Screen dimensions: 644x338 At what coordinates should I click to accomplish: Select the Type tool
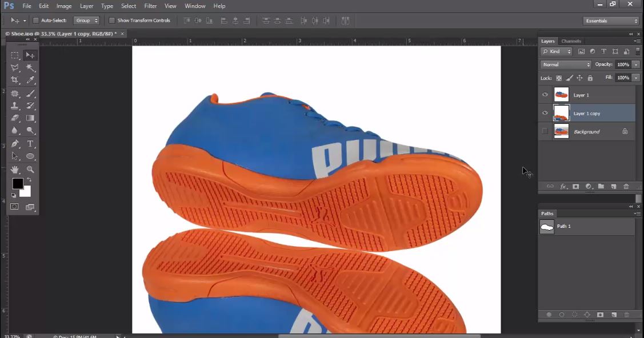pyautogui.click(x=30, y=144)
